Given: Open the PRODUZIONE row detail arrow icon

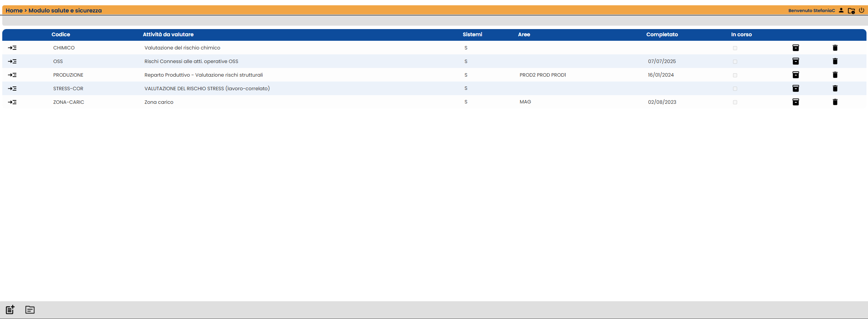Looking at the screenshot, I should click(12, 75).
